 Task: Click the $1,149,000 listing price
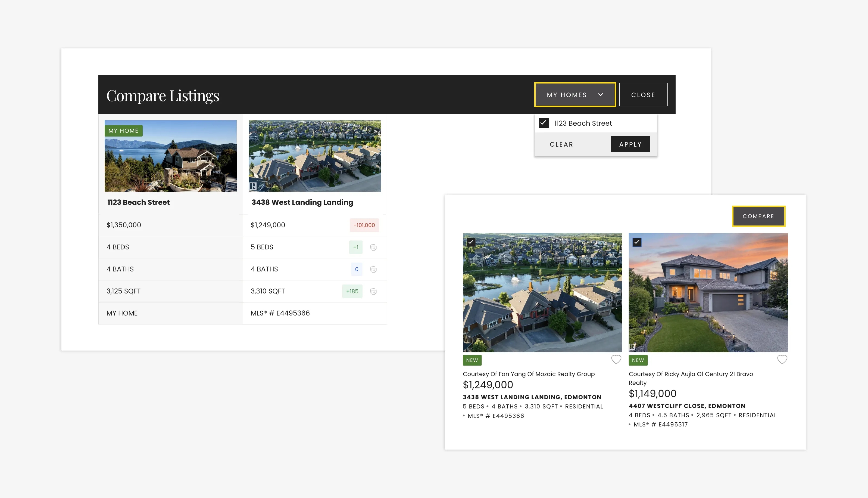pos(653,394)
